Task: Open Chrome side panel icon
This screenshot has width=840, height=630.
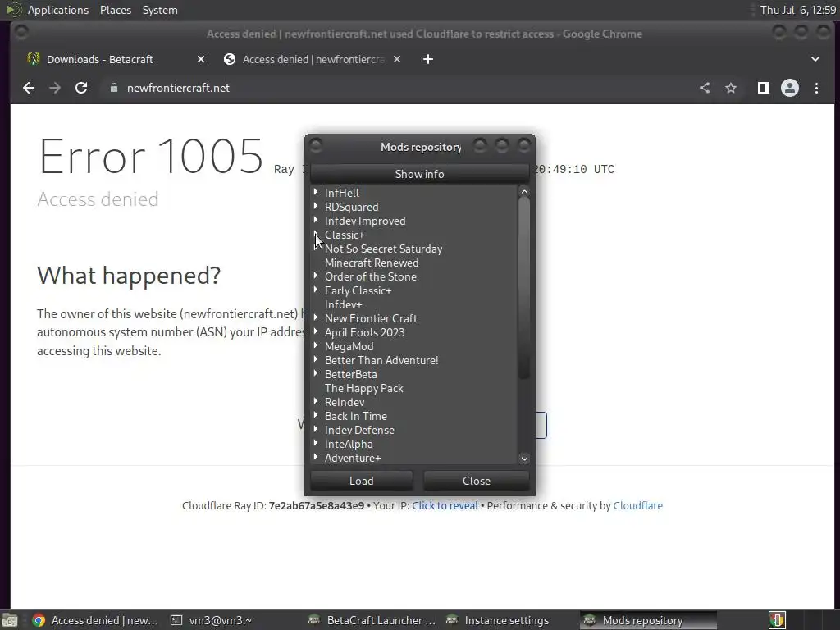Action: [x=764, y=88]
